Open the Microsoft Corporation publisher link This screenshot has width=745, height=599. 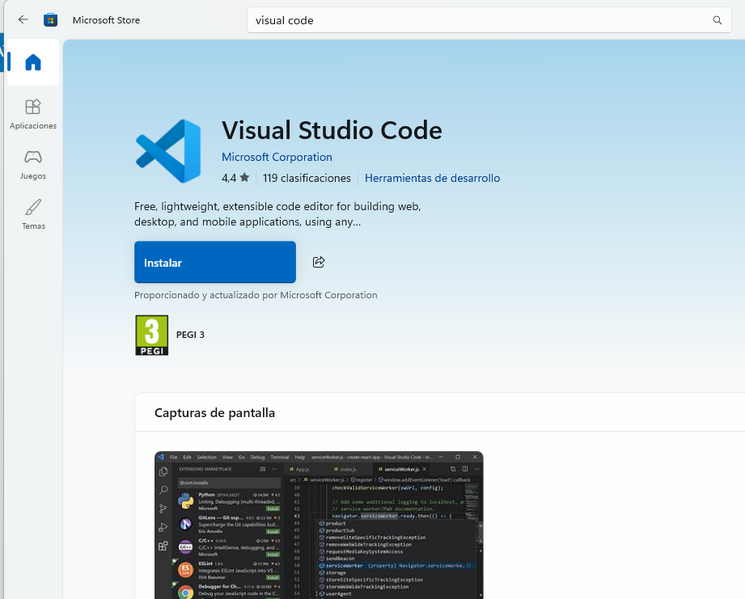coord(277,157)
